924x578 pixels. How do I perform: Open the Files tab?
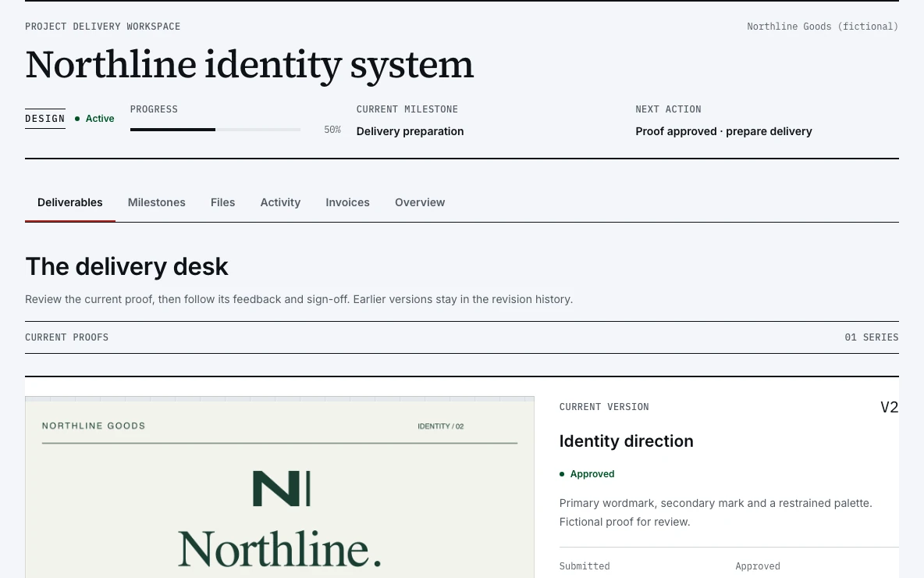[x=222, y=202]
